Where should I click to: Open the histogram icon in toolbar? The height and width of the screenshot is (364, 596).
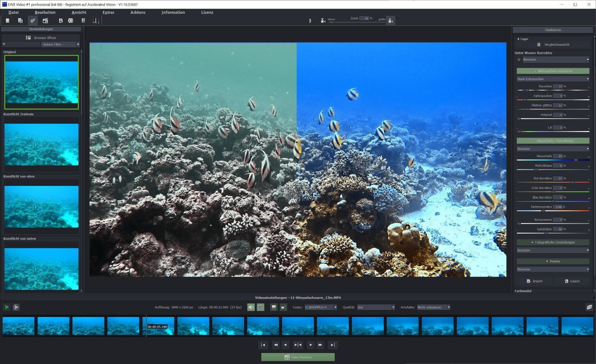[x=96, y=21]
